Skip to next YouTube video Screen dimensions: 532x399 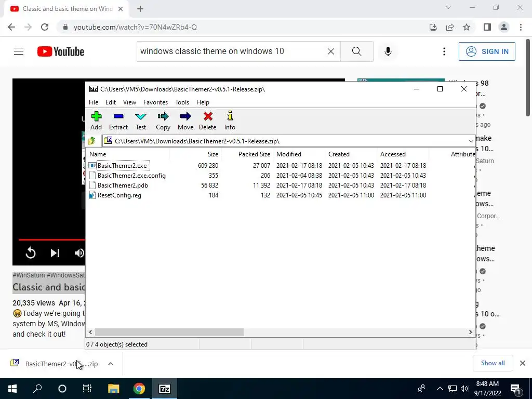tap(55, 253)
